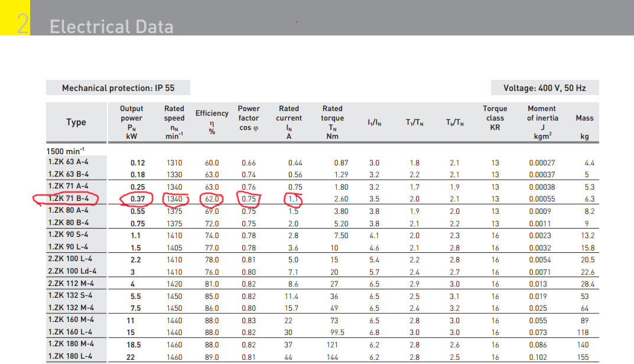
Task: Click the Output power column header
Action: 131,122
